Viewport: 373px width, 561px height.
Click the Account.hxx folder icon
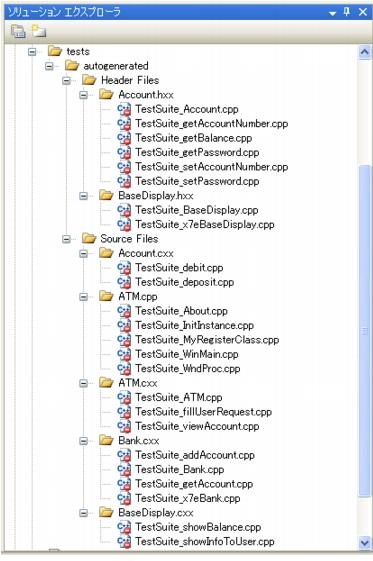click(x=106, y=94)
